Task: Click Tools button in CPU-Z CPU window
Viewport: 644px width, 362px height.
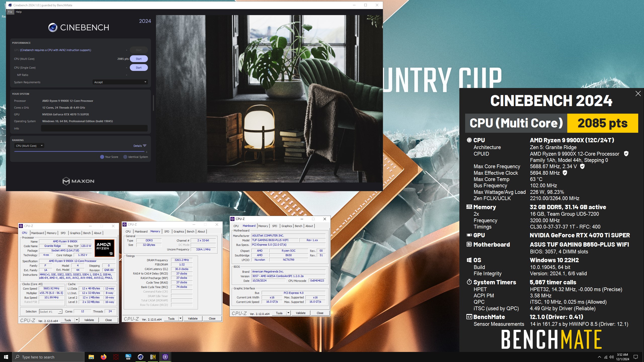Action: point(68,320)
